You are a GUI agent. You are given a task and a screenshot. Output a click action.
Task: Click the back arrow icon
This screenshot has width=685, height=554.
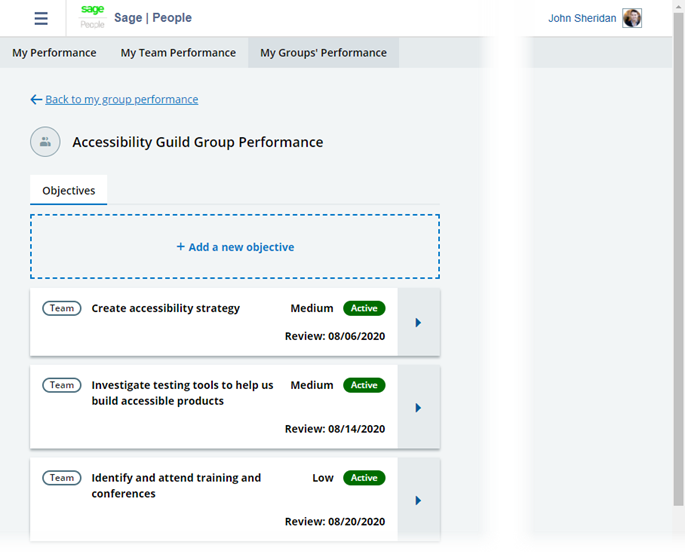(36, 100)
